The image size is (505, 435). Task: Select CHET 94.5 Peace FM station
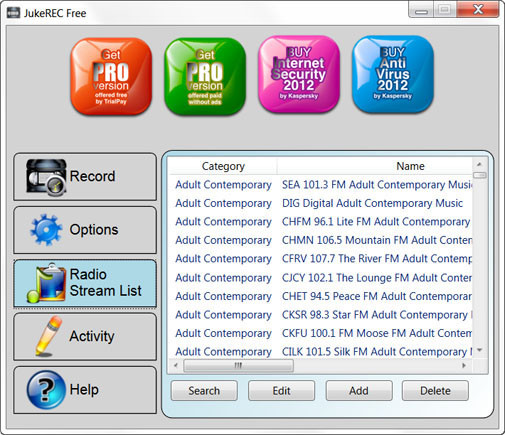point(377,296)
